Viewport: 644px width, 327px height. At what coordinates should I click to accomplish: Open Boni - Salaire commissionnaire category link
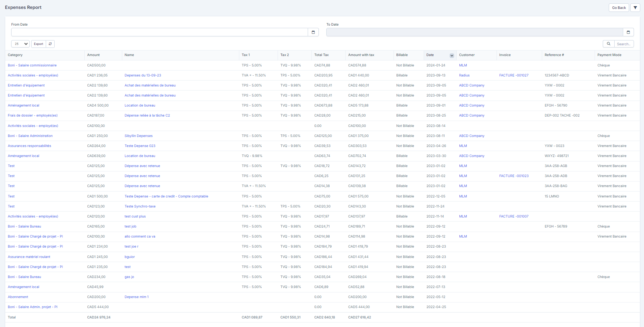coord(32,65)
